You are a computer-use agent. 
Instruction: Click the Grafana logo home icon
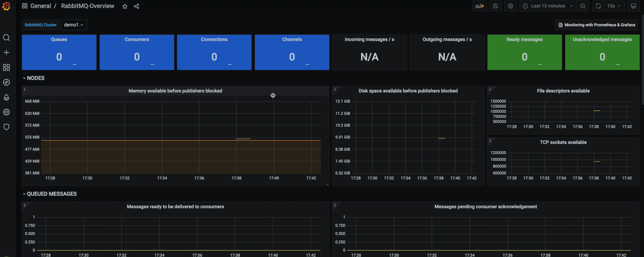[6, 6]
